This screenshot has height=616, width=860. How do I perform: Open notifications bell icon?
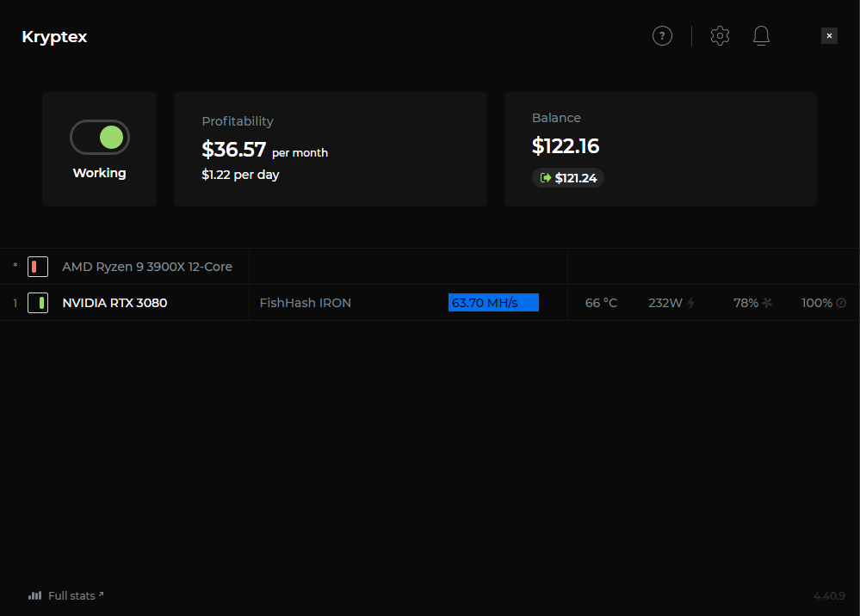[x=761, y=36]
